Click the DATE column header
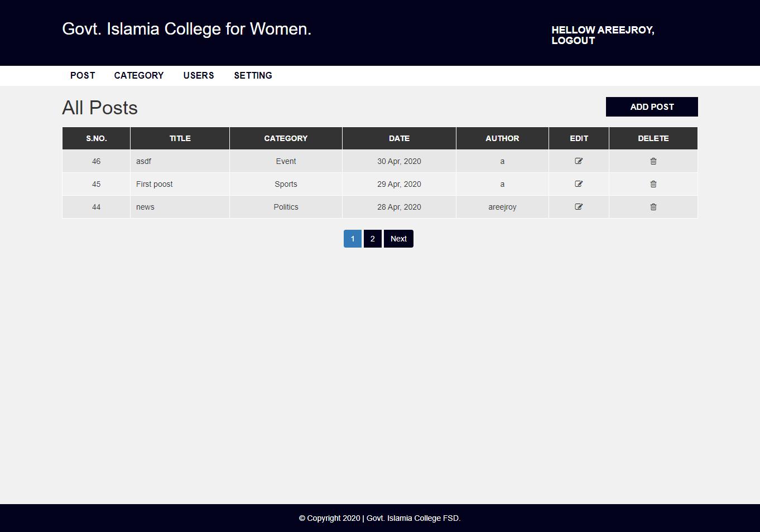Screen dimensions: 760x532 coord(399,138)
